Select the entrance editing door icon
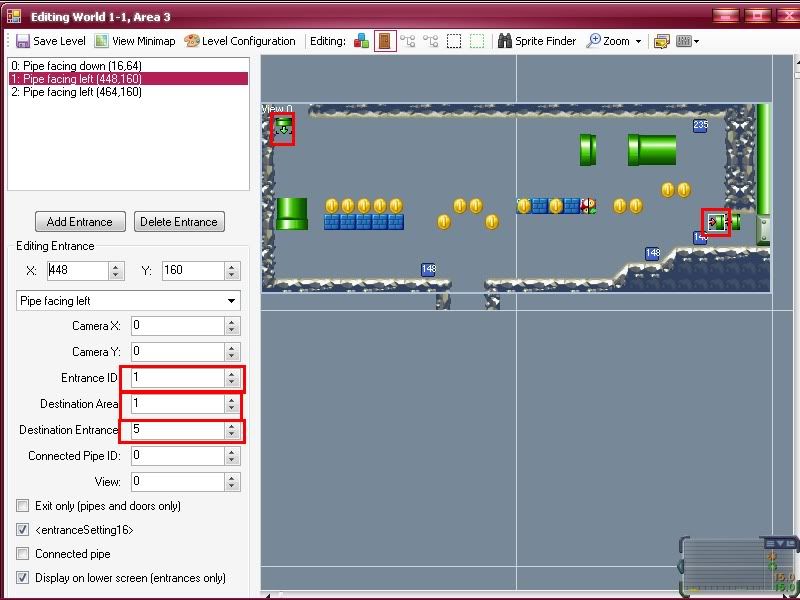Viewport: 800px width, 600px height. point(385,41)
